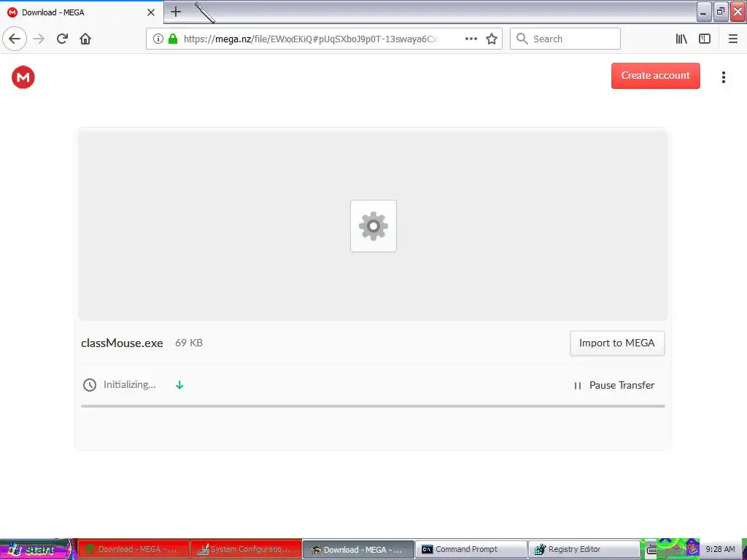Open MEGA vertical three-dot menu
The width and height of the screenshot is (747, 560).
[723, 77]
